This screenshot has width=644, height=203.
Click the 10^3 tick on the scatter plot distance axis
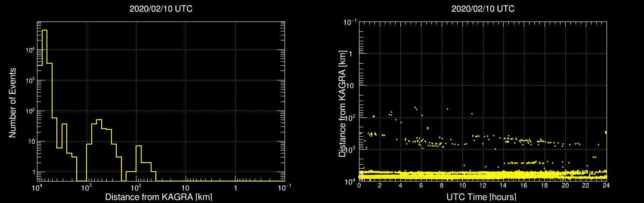pos(350,149)
